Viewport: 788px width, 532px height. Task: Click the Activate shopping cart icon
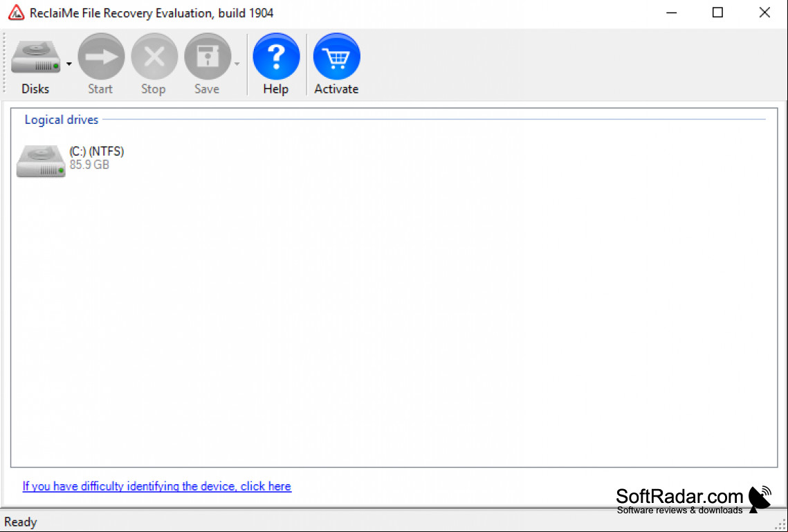[336, 56]
